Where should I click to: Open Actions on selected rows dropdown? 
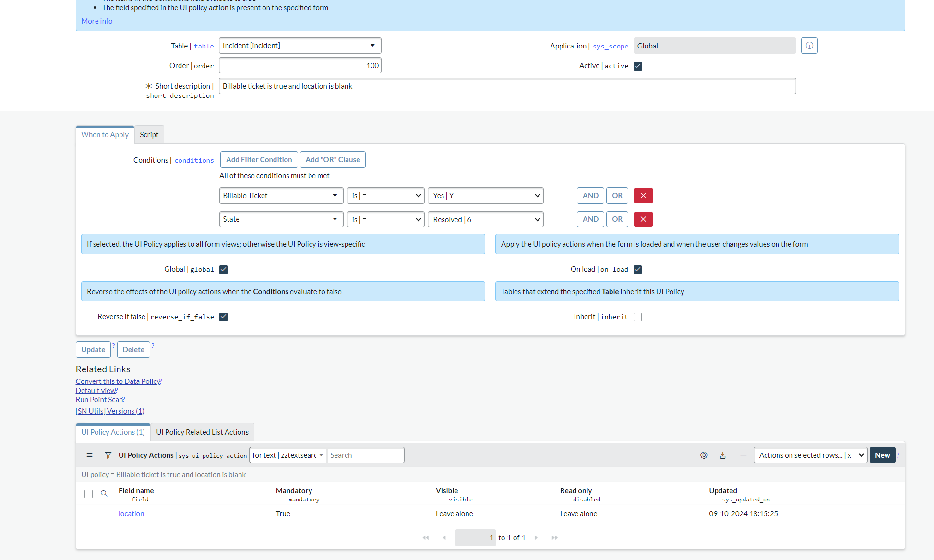click(x=811, y=455)
